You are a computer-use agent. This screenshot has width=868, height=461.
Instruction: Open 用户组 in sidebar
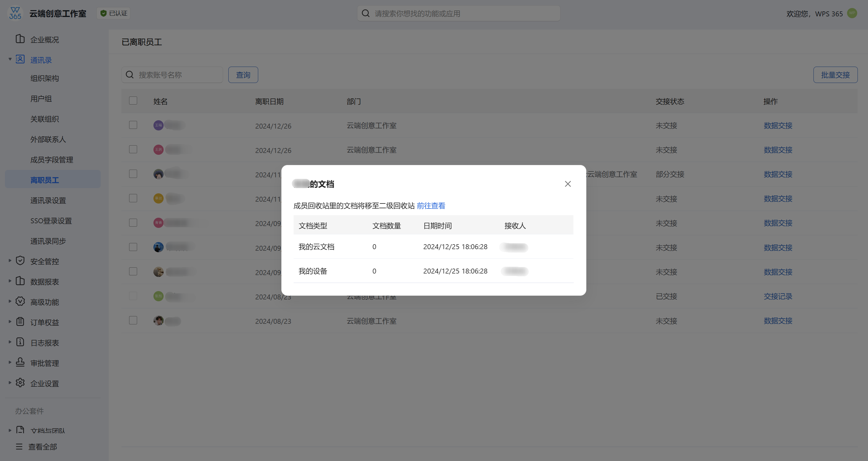click(41, 99)
